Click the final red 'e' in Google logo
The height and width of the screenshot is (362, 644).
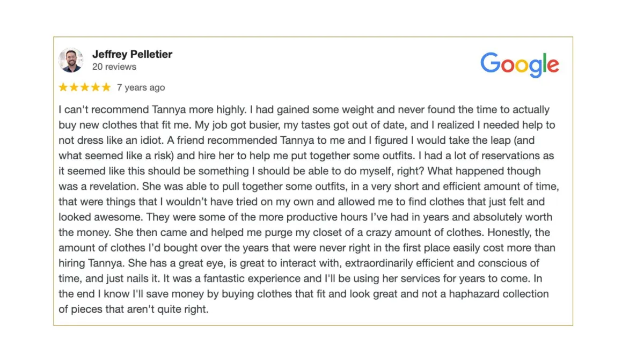[x=553, y=66]
